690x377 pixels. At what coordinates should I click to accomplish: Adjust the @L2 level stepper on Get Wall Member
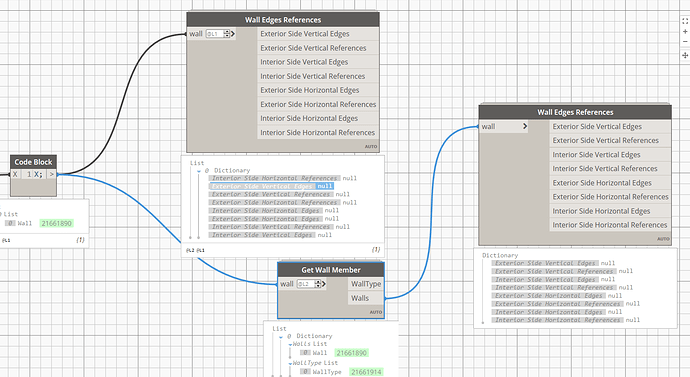coord(318,284)
